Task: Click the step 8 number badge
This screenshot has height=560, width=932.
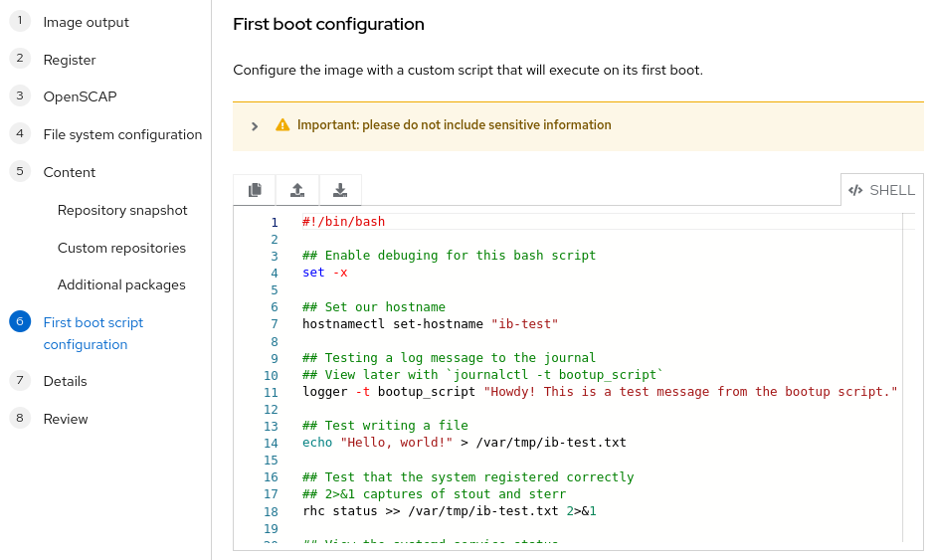Action: click(x=19, y=419)
